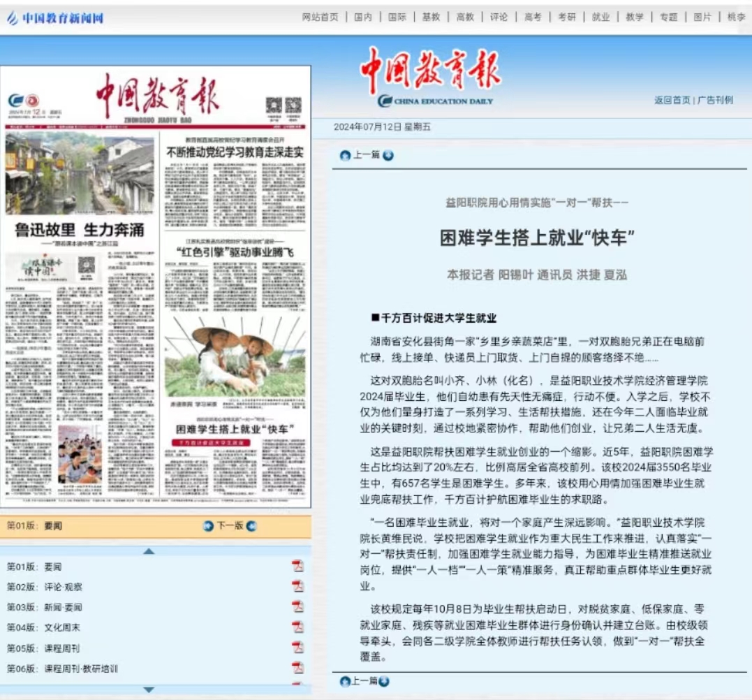Image resolution: width=752 pixels, height=700 pixels.
Task: Click the 鲁迅故里 生力奔涌 headline on page image
Action: click(79, 230)
